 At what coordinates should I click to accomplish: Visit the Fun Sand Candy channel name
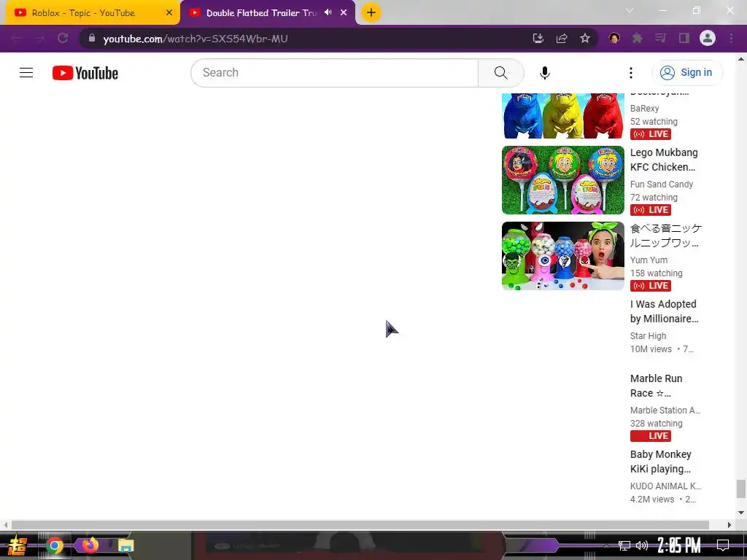coord(661,184)
